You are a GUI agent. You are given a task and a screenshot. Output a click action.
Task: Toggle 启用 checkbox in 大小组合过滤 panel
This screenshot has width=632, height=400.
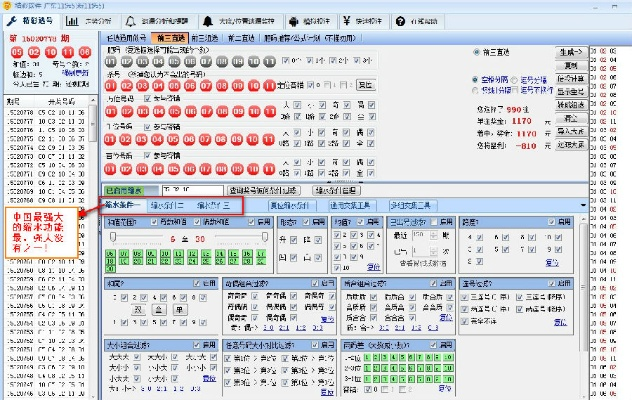pyautogui.click(x=196, y=345)
